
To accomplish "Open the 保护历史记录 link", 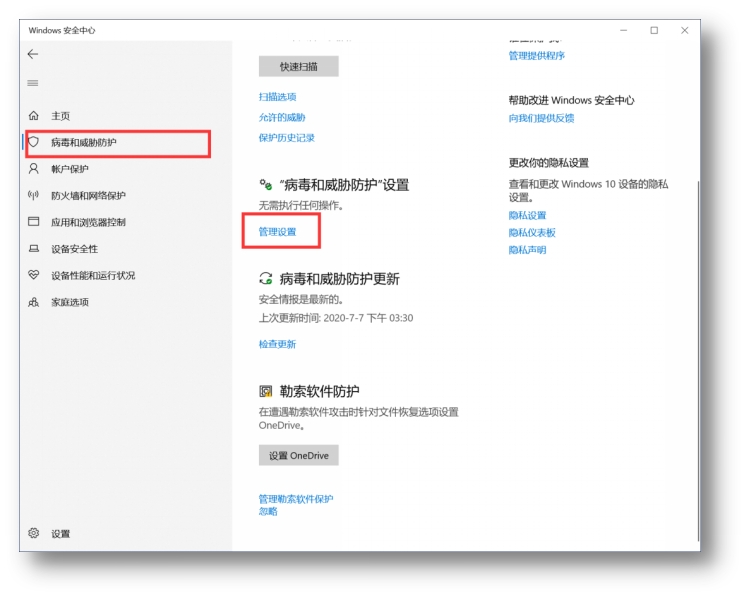I will pyautogui.click(x=287, y=138).
